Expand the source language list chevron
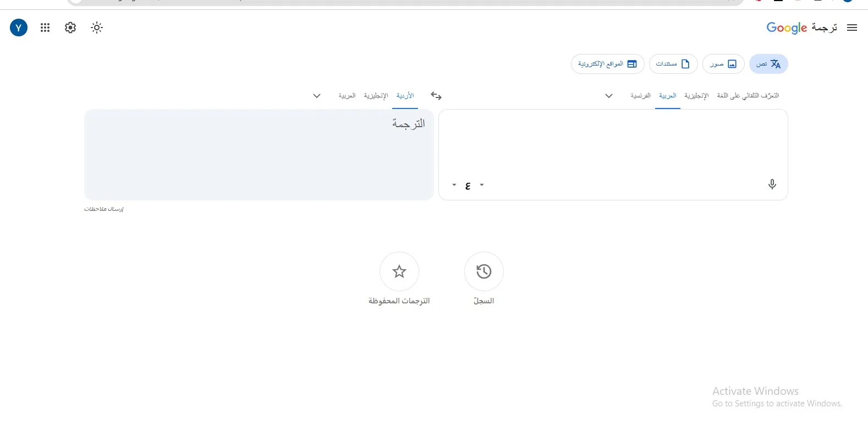 (x=609, y=96)
